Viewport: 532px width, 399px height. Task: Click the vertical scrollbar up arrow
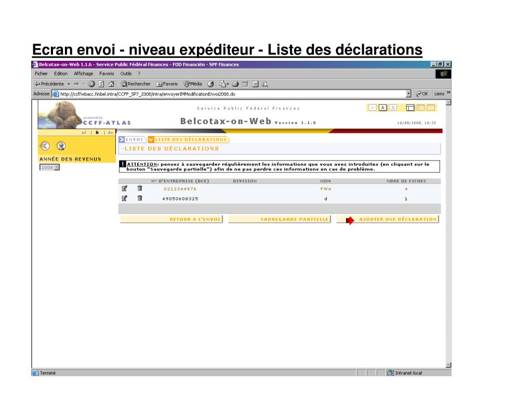(x=448, y=102)
